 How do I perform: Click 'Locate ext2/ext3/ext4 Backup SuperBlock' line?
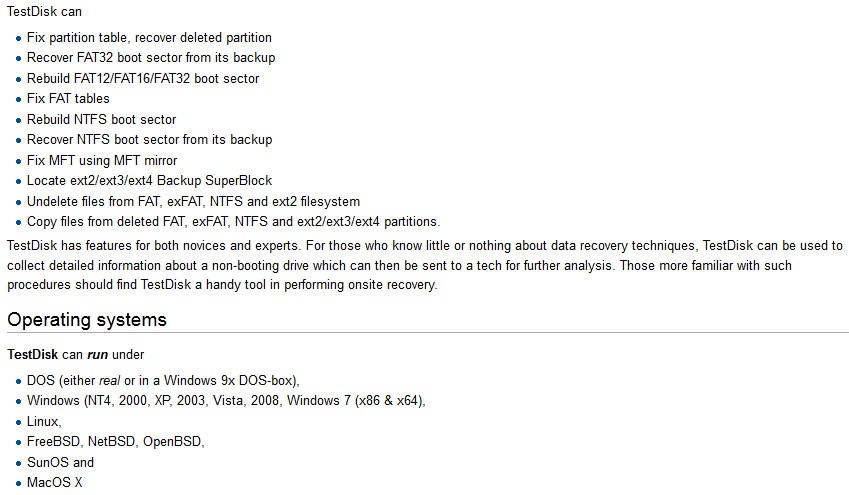click(x=149, y=180)
